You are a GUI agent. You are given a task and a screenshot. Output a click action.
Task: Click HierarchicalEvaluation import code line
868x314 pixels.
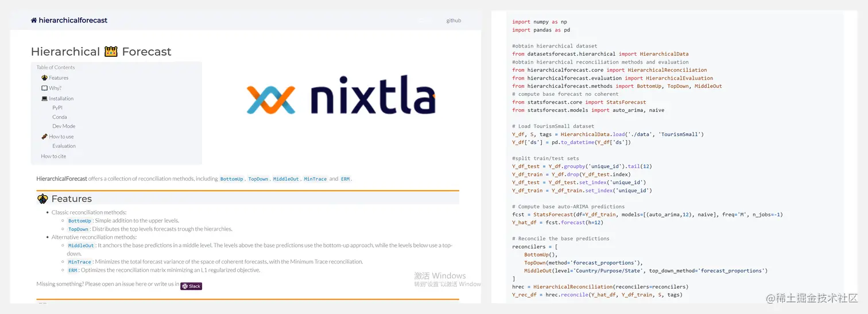(613, 78)
